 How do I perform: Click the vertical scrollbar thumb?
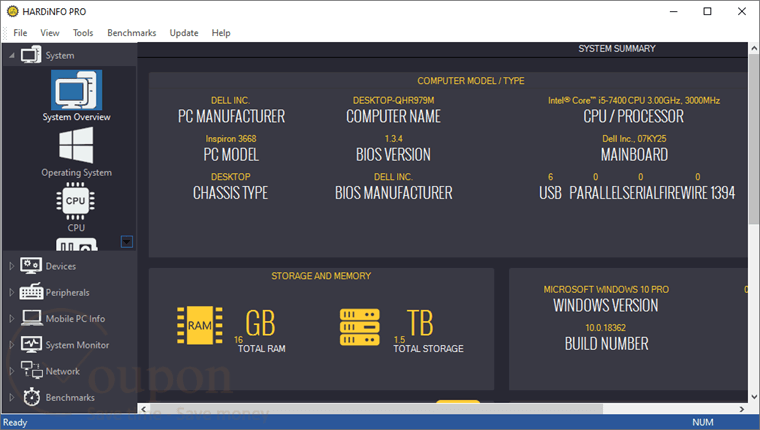pyautogui.click(x=754, y=139)
